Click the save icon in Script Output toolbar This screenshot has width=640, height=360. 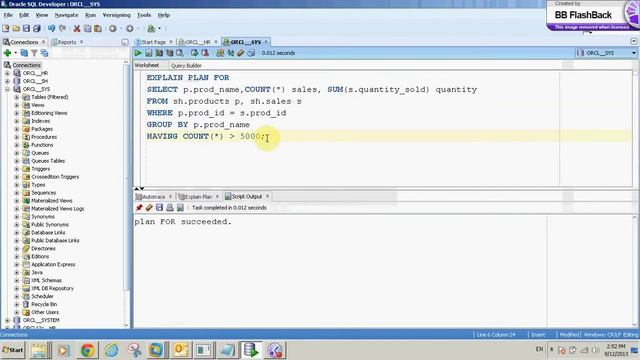[159, 208]
